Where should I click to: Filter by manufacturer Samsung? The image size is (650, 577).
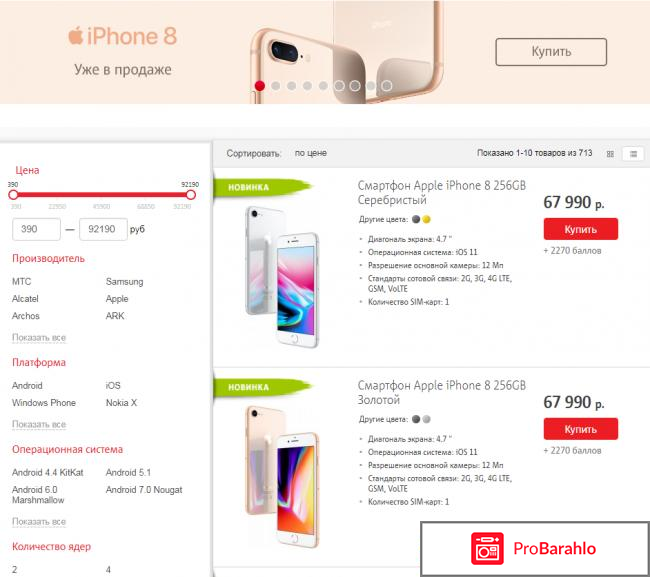click(124, 281)
